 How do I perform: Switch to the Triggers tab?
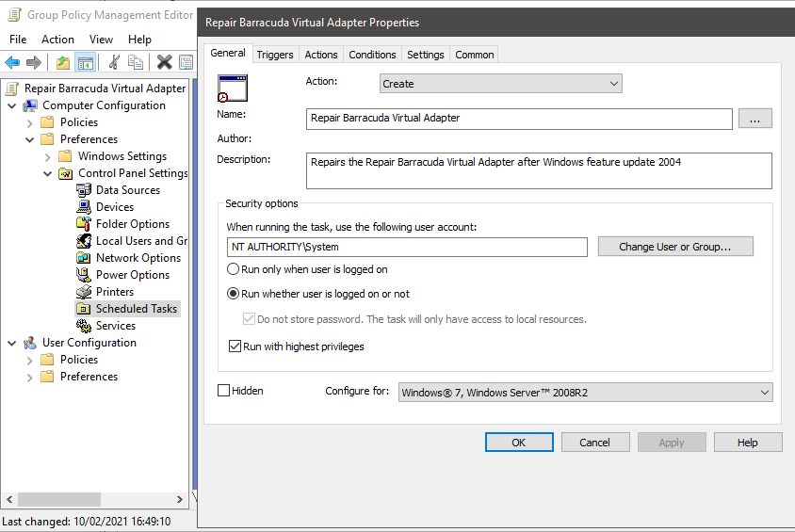[x=275, y=55]
